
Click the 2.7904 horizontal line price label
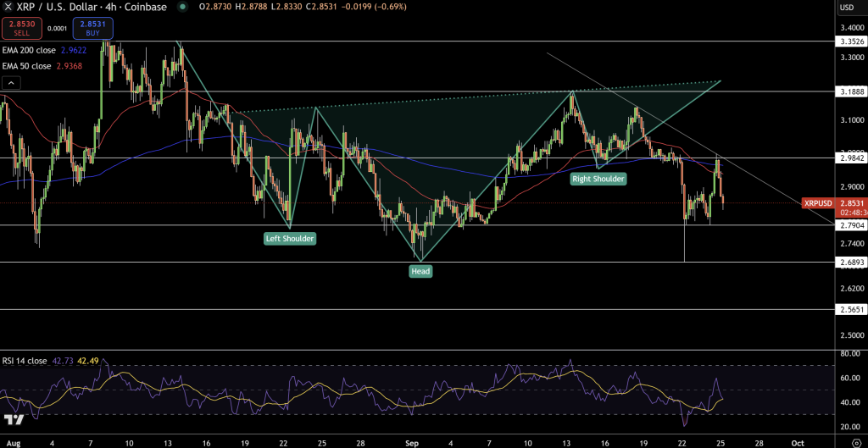pos(851,225)
